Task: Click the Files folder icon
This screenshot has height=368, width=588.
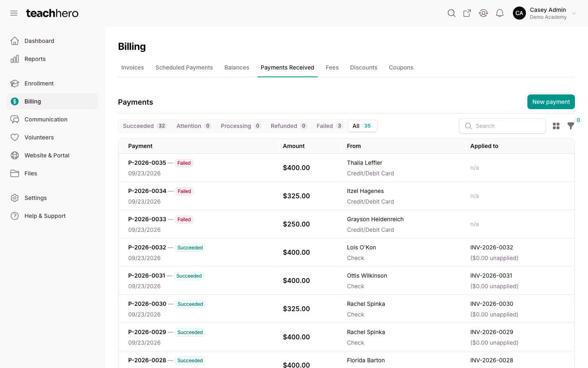Action: click(x=15, y=173)
